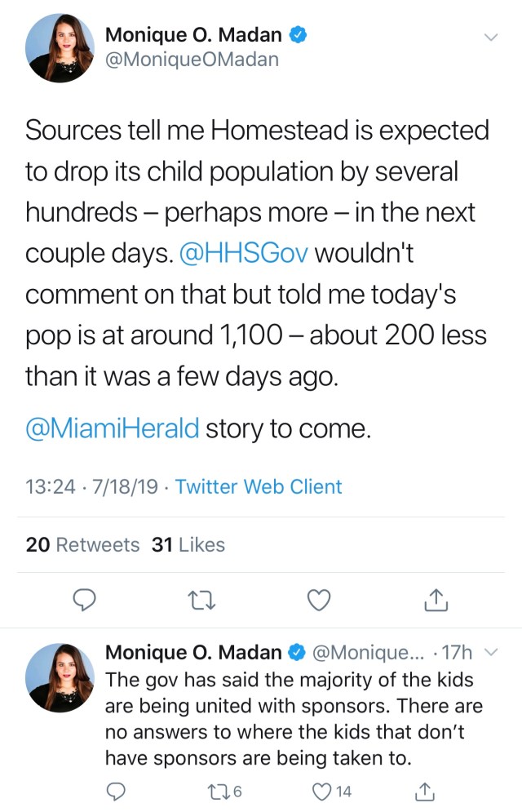Open the @HHSGov mention link
This screenshot has width=522, height=812.
pyautogui.click(x=244, y=254)
